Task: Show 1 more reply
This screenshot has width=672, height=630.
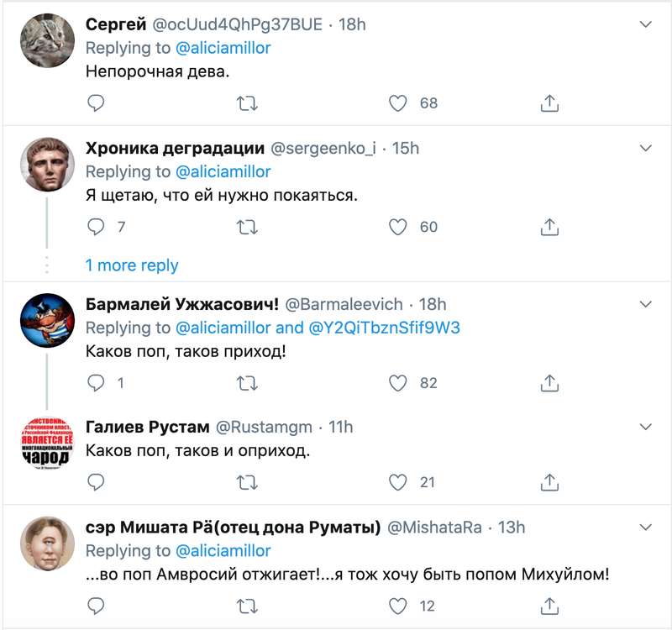Action: click(x=129, y=265)
